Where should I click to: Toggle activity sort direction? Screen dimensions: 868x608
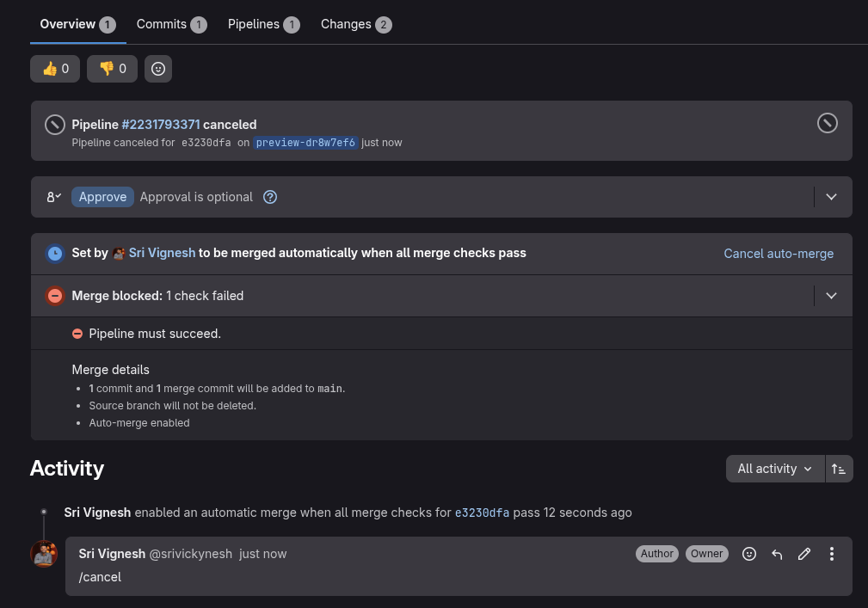(x=839, y=469)
